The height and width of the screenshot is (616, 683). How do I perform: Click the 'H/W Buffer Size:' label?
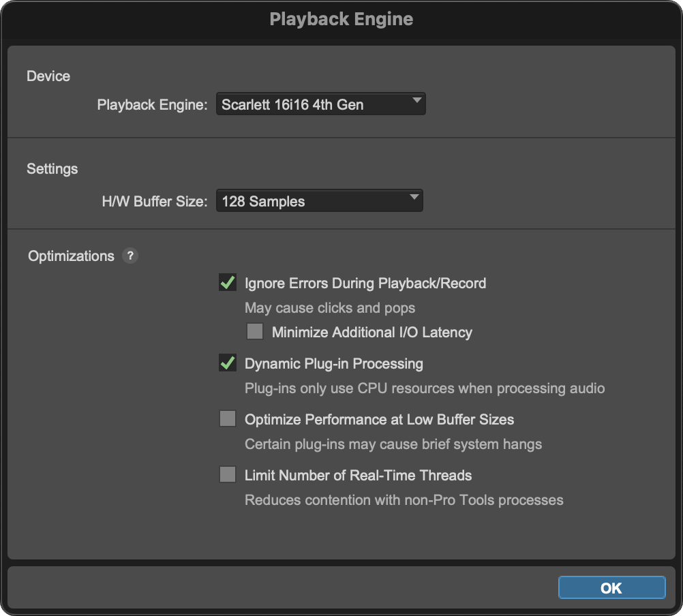coord(155,201)
